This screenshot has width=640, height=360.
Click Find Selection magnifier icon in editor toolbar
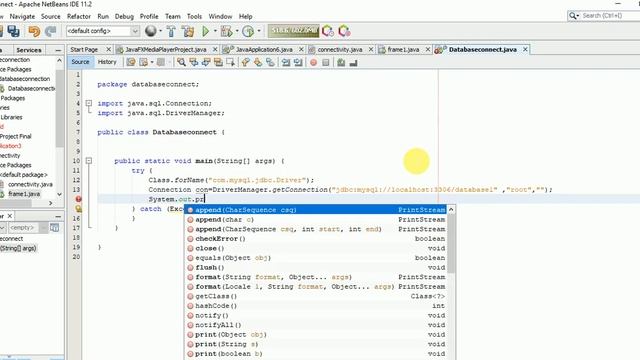(181, 62)
